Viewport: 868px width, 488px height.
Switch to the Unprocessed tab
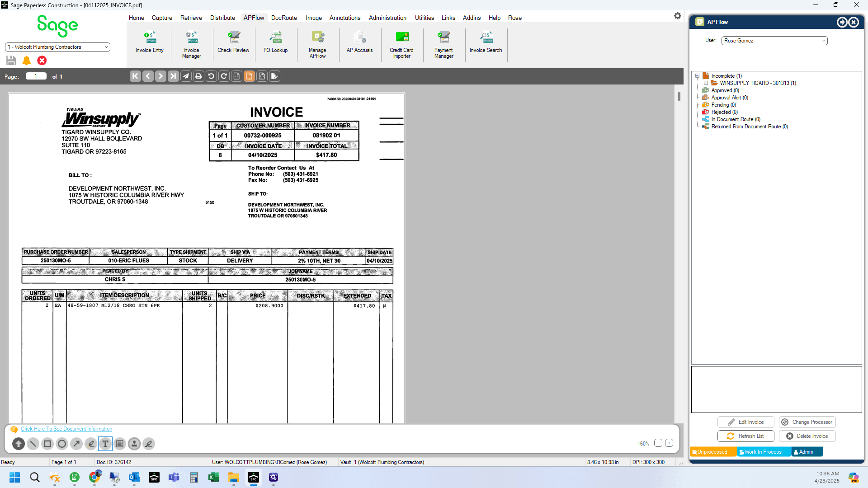pyautogui.click(x=713, y=452)
